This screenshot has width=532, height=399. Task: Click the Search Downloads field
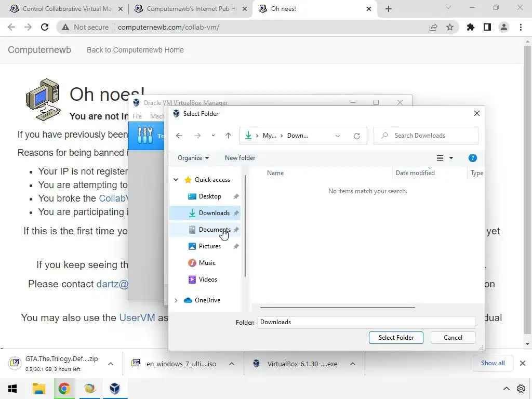(x=426, y=136)
